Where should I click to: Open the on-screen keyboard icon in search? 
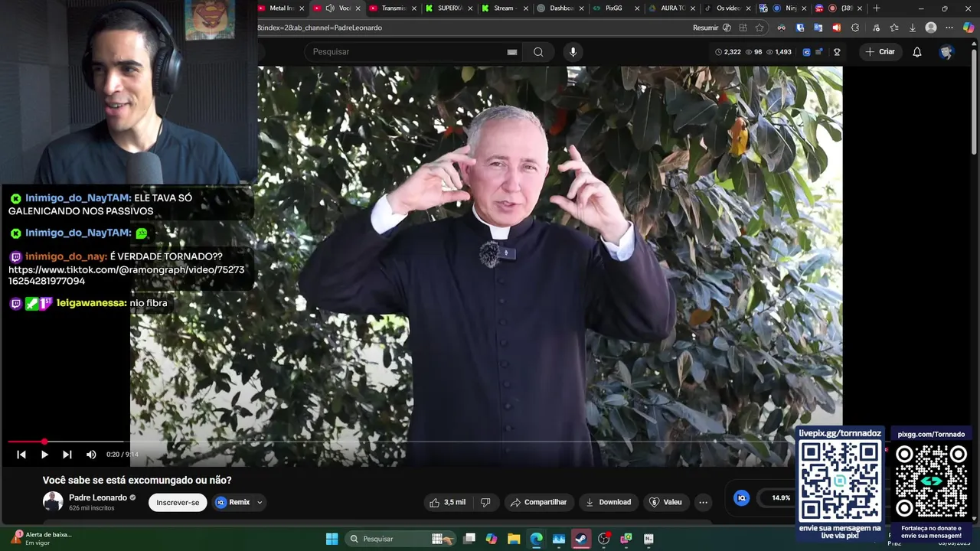coord(512,52)
